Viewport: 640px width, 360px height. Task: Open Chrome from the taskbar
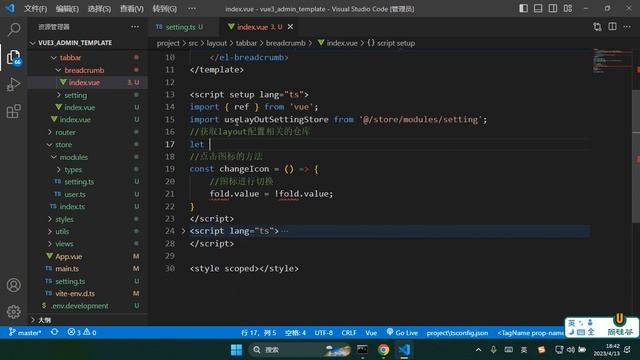click(x=383, y=350)
